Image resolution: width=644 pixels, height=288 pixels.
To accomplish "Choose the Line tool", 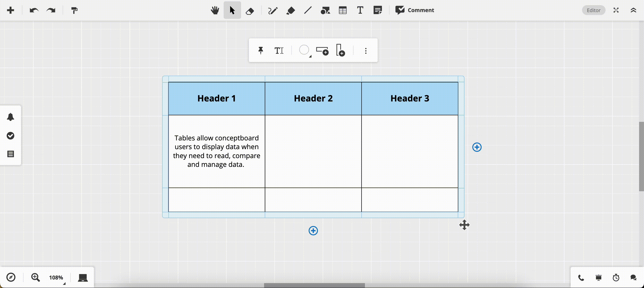I will click(307, 10).
